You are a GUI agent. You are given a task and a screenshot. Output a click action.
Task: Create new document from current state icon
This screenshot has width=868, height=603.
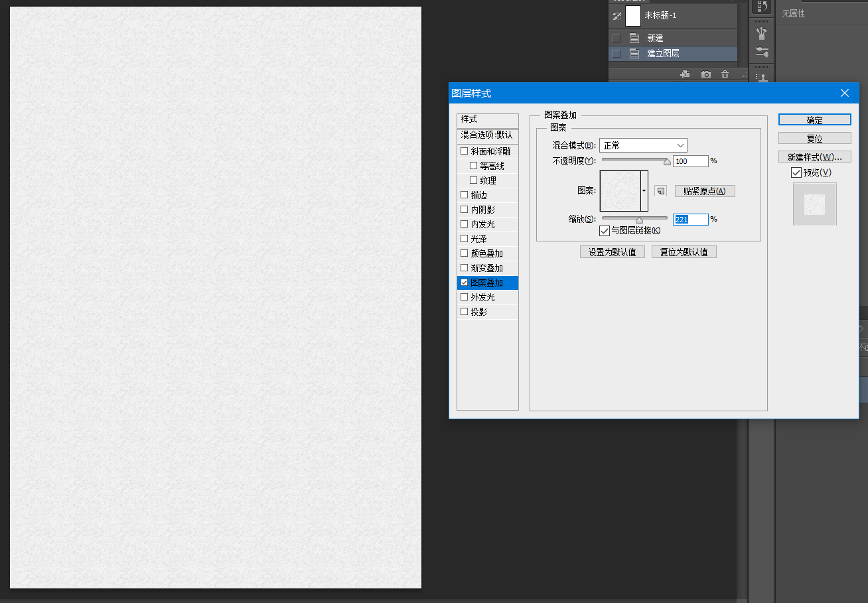(686, 74)
